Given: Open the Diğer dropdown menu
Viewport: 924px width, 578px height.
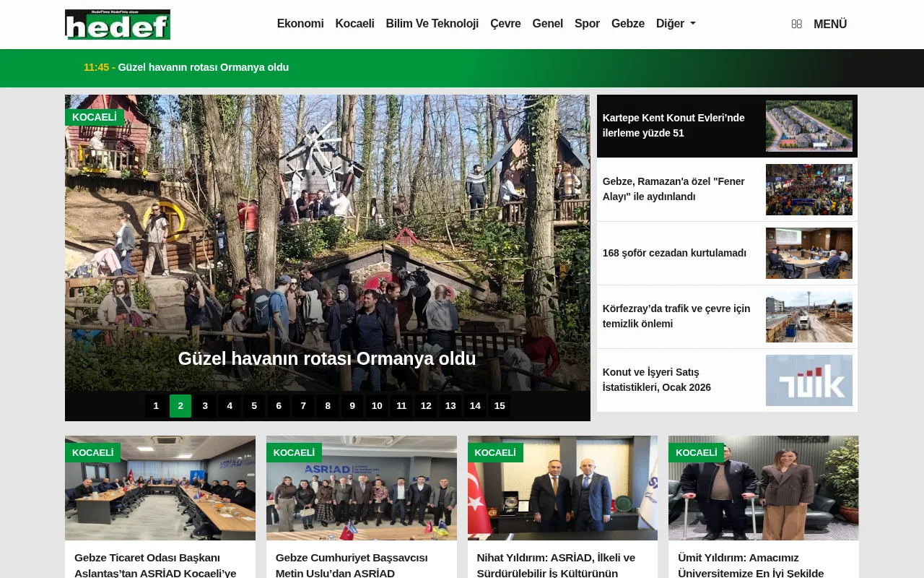Looking at the screenshot, I should [674, 23].
